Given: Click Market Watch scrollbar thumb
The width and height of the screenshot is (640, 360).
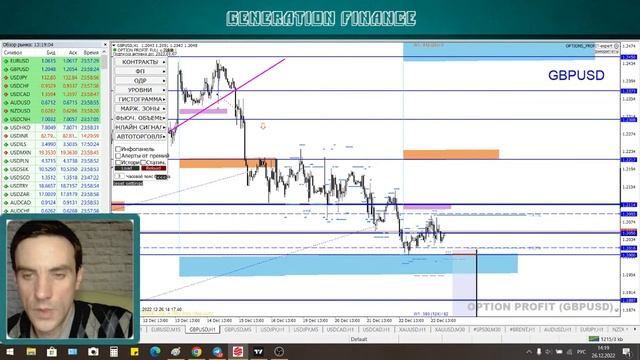Looking at the screenshot, I should point(104,62).
